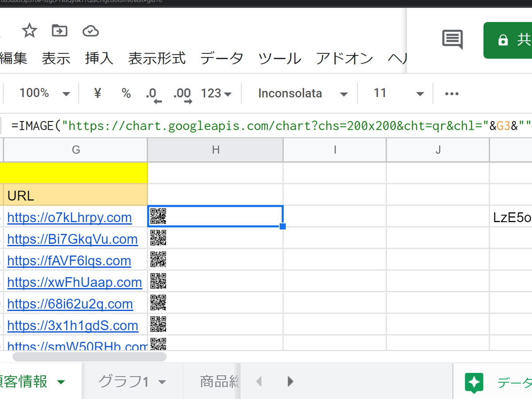Select column I header

335,150
